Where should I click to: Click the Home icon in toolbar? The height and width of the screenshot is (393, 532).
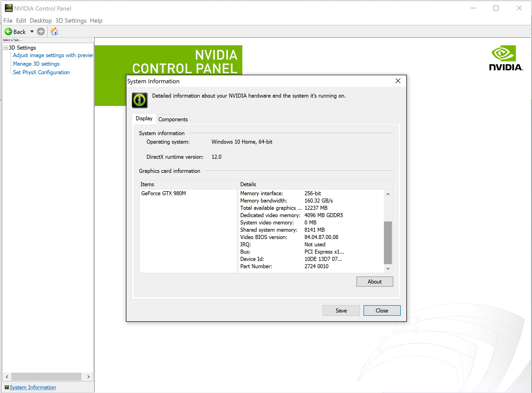point(54,31)
